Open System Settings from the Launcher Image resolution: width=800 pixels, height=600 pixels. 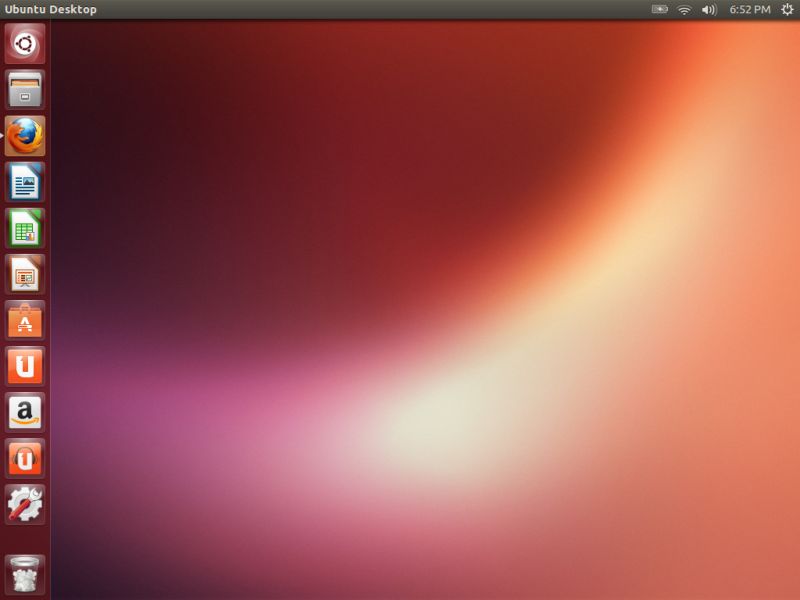pyautogui.click(x=24, y=504)
